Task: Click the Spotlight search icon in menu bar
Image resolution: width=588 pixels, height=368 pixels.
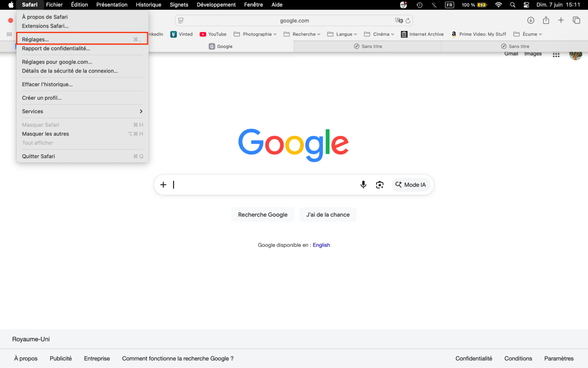Action: [x=512, y=5]
